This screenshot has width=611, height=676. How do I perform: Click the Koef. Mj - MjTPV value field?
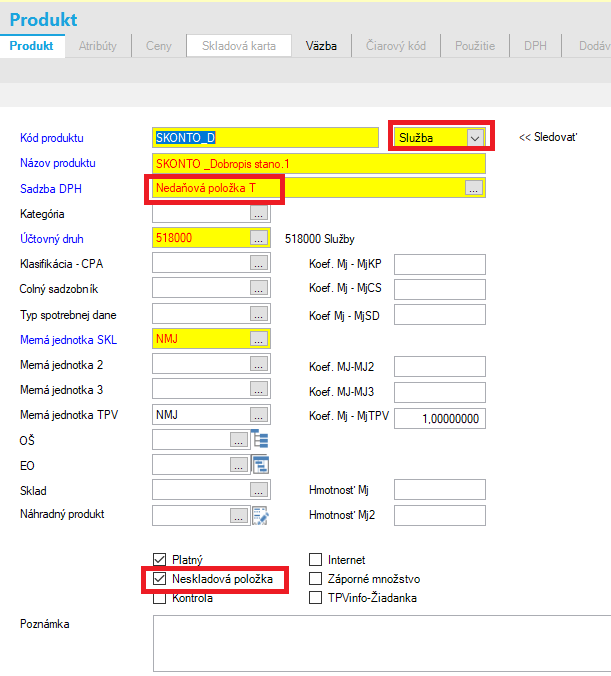point(440,419)
